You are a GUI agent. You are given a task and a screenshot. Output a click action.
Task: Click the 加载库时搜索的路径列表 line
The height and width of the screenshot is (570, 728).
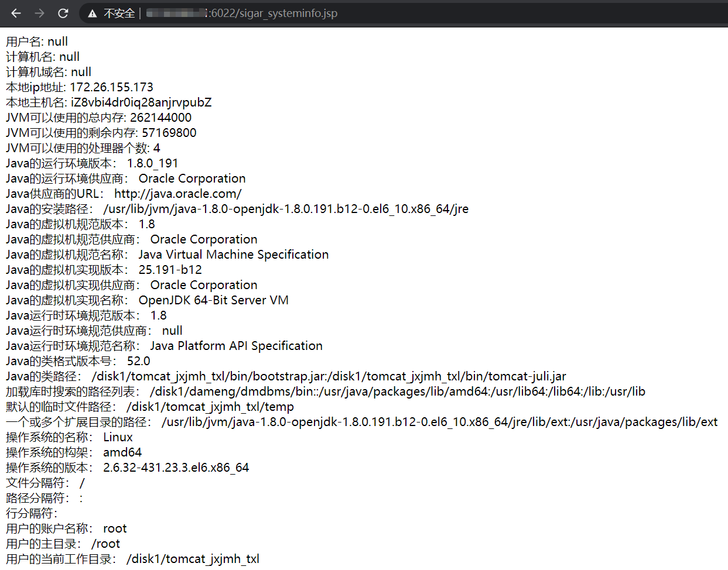pos(326,392)
